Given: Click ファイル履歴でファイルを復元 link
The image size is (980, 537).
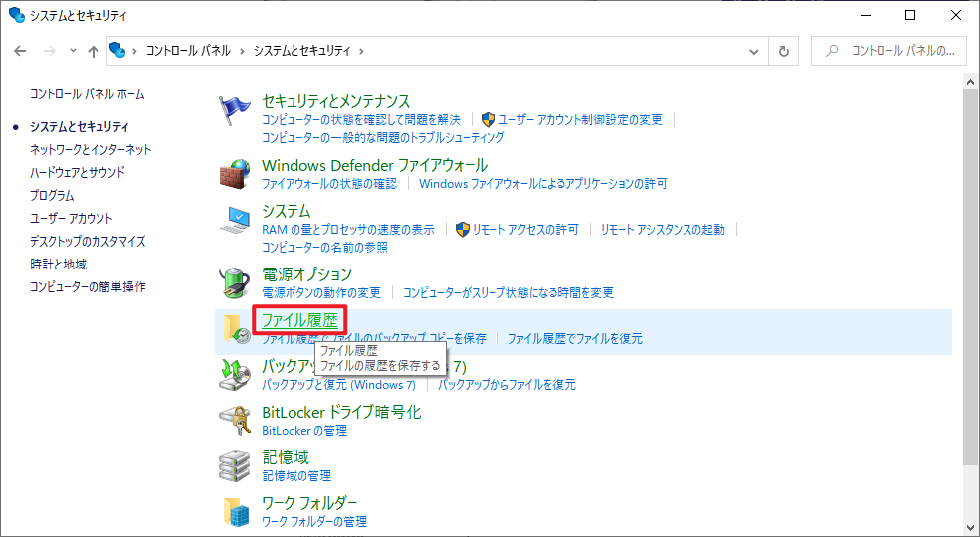Looking at the screenshot, I should click(575, 338).
